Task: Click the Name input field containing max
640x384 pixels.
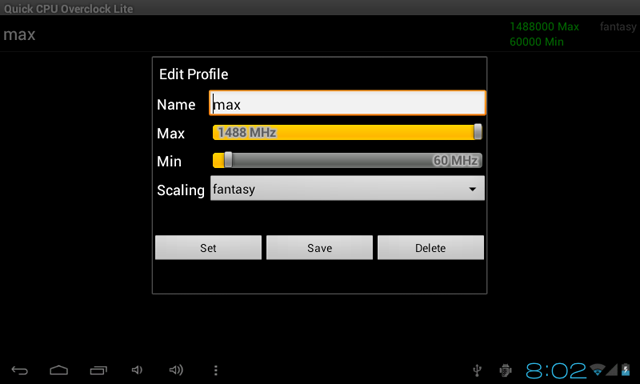Action: pyautogui.click(x=347, y=103)
